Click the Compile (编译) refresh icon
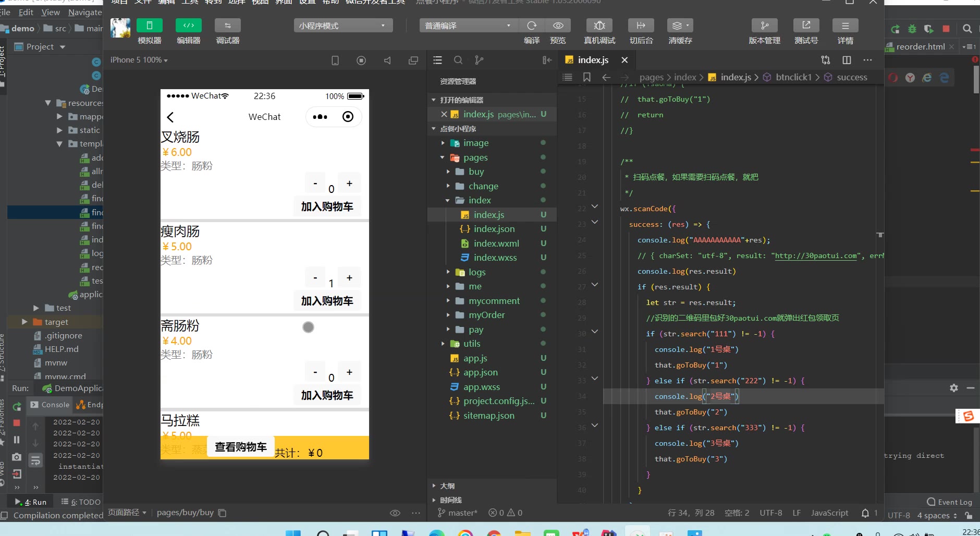980x536 pixels. [532, 26]
